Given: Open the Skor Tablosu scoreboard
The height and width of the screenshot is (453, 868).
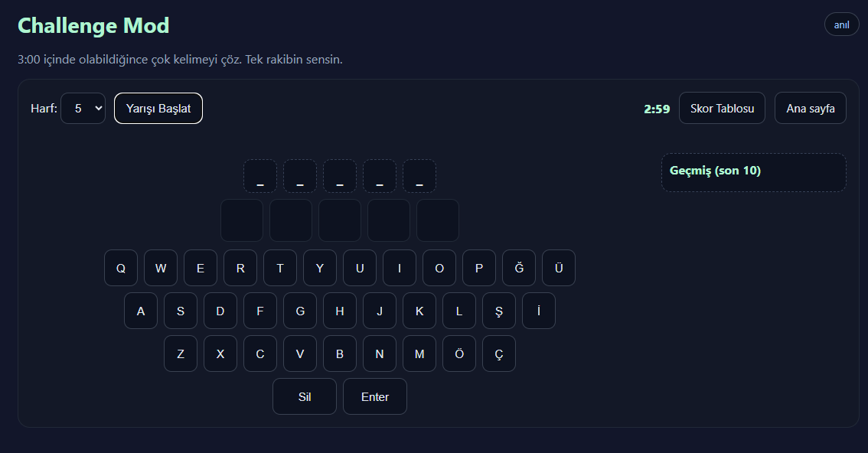Looking at the screenshot, I should [722, 109].
